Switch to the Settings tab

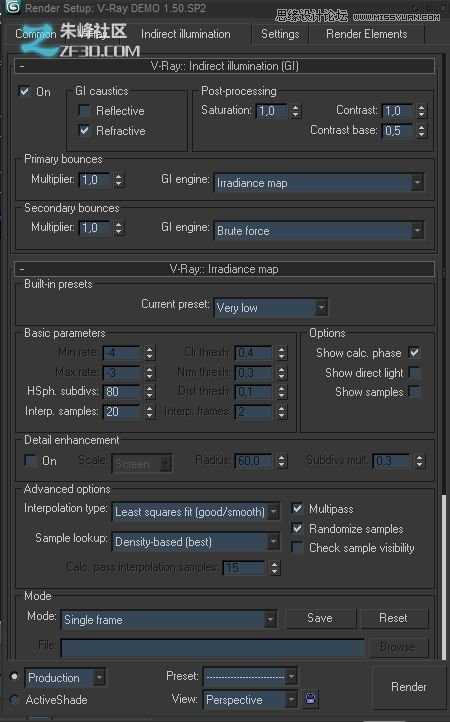coord(280,34)
